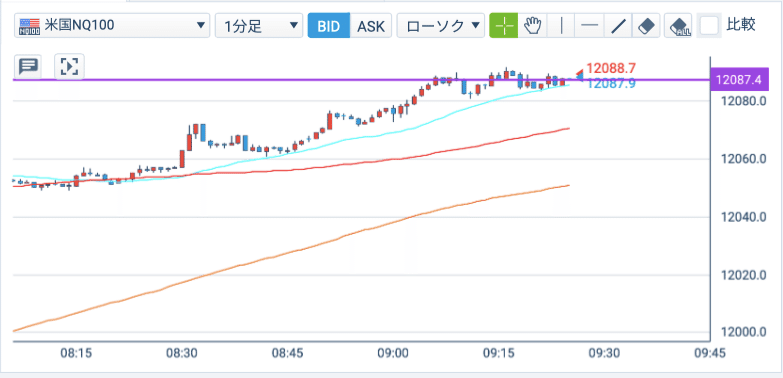
Task: Open the 米国NQ100 instrument dropdown
Action: [x=112, y=25]
